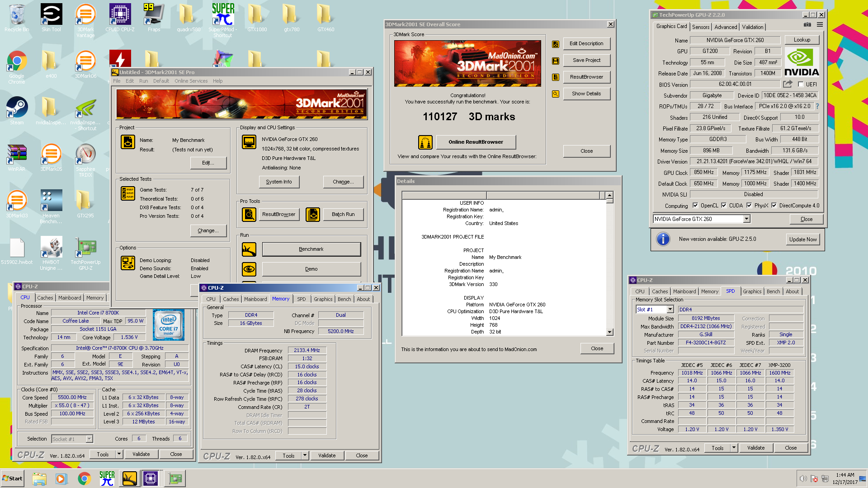Click the BIOS share/export icon in GPU-Z
The width and height of the screenshot is (868, 488).
pyautogui.click(x=788, y=84)
